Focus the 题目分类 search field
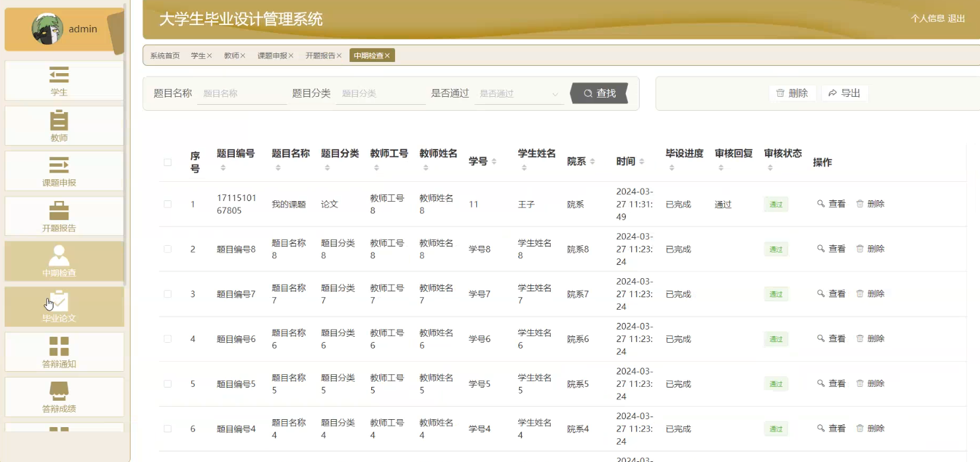Image resolution: width=980 pixels, height=462 pixels. (381, 94)
